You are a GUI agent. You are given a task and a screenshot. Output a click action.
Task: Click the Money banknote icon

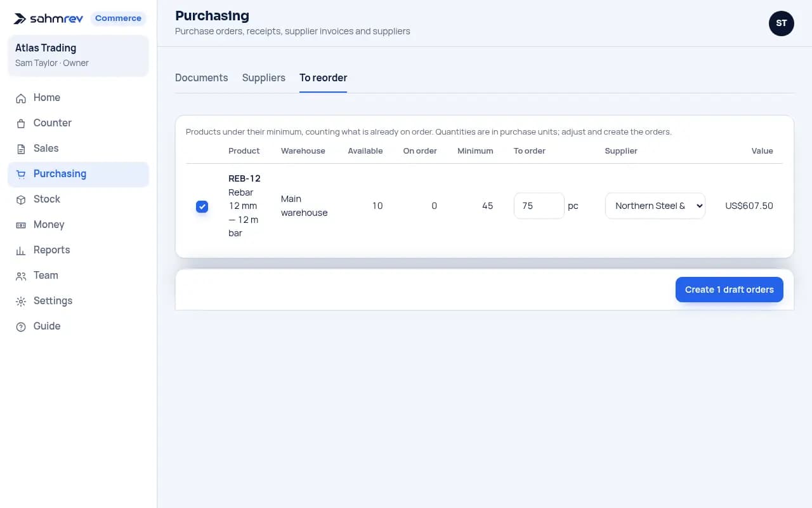(x=21, y=225)
